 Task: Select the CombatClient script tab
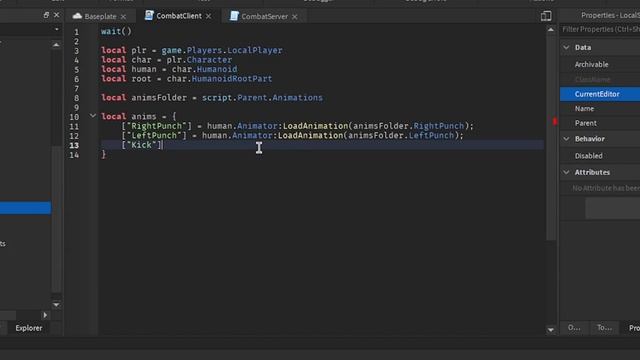[x=178, y=16]
